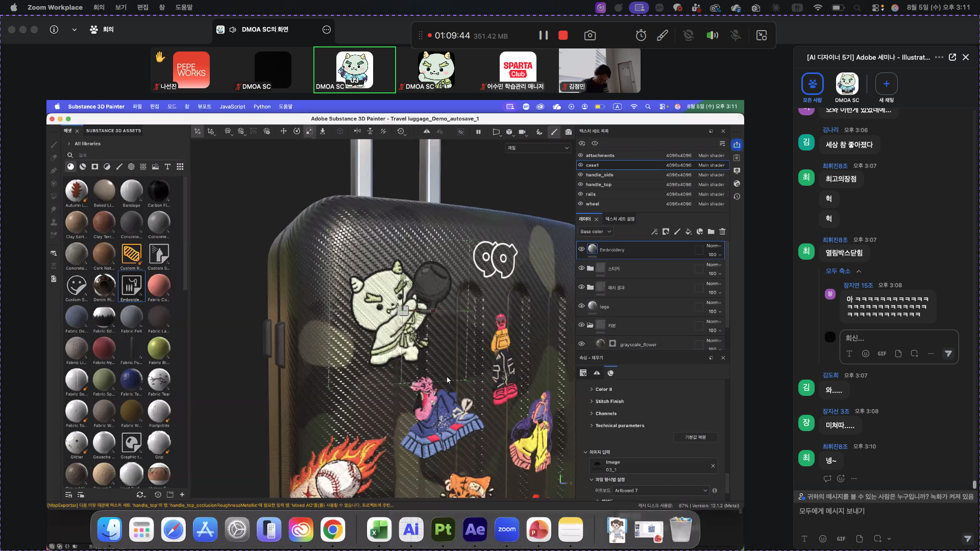Select the Eraser tool in Painter's left toolbar
The image size is (980, 551).
click(x=54, y=158)
